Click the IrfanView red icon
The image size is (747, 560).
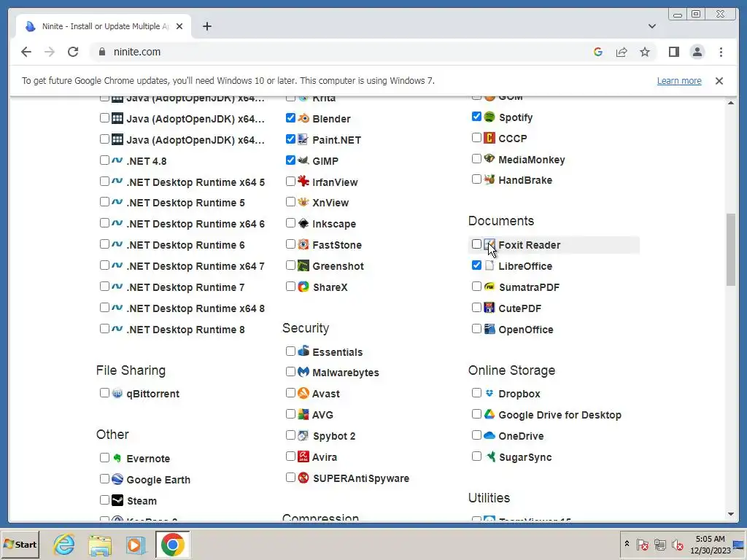pyautogui.click(x=303, y=182)
